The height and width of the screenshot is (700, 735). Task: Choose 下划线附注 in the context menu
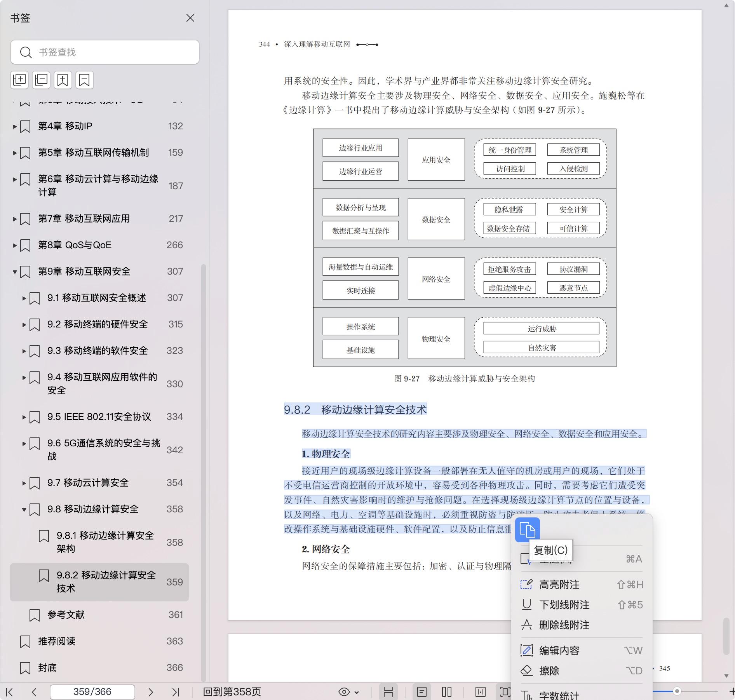pyautogui.click(x=564, y=605)
